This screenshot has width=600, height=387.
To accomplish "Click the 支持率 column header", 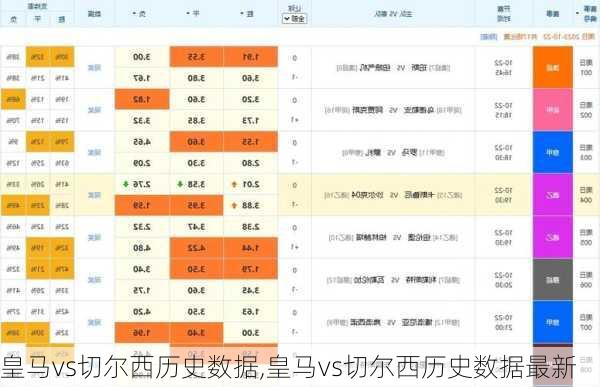I will click(38, 6).
